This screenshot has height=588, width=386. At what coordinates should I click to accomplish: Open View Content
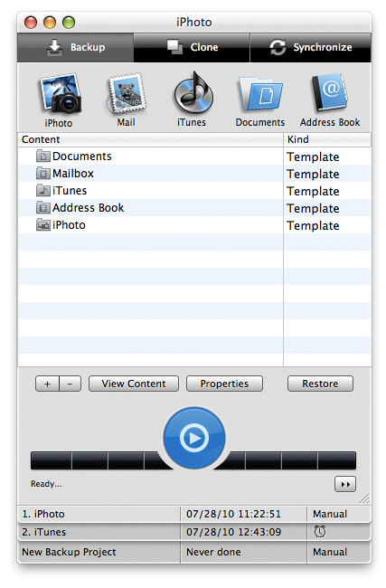(x=134, y=384)
